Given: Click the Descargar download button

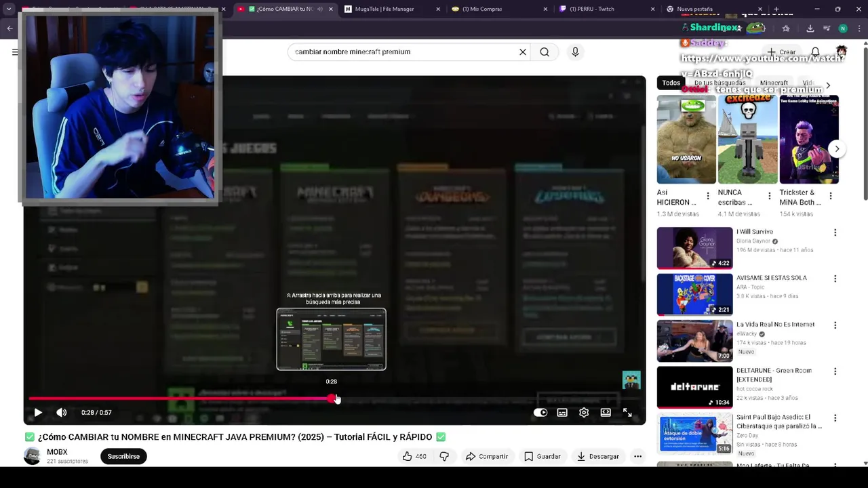Looking at the screenshot, I should (x=598, y=456).
